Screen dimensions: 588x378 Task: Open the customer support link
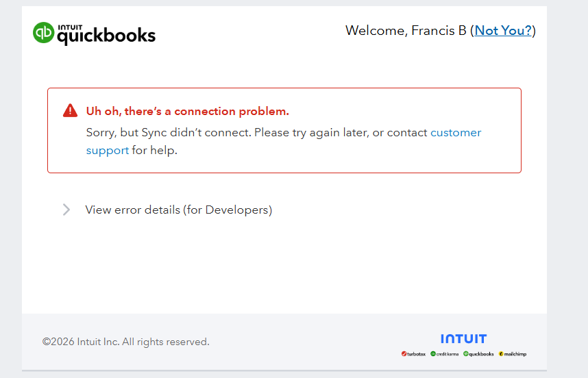455,132
